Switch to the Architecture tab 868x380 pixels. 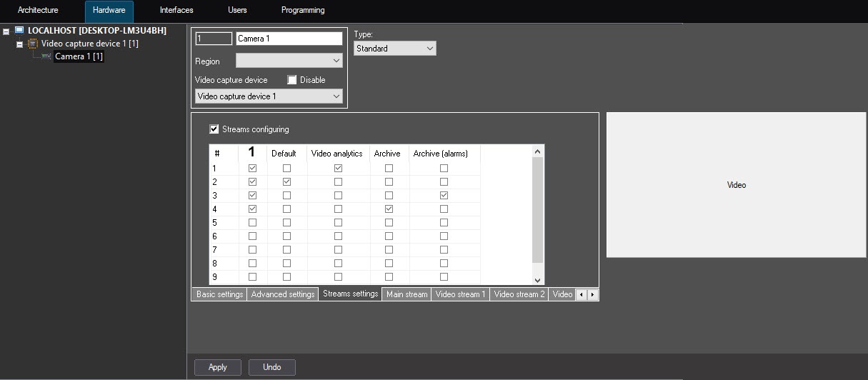(38, 11)
